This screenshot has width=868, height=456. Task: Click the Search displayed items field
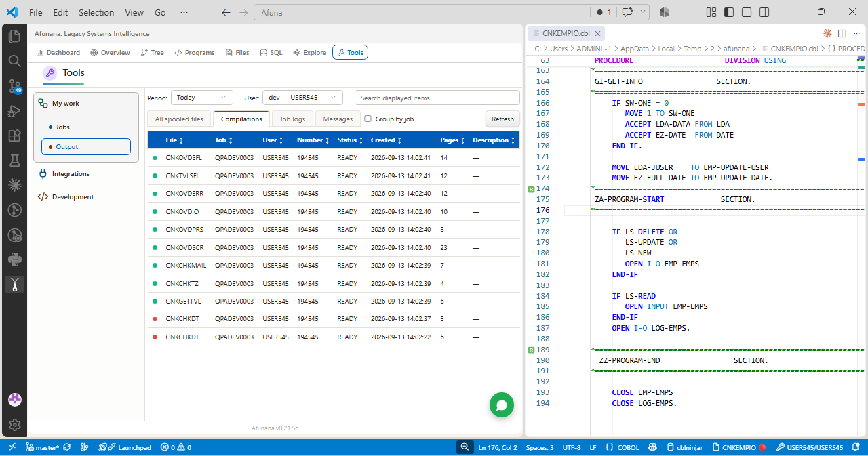[x=437, y=98]
